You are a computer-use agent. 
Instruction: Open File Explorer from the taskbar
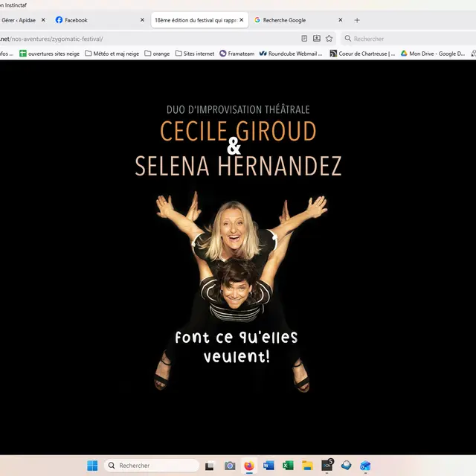tap(307, 466)
